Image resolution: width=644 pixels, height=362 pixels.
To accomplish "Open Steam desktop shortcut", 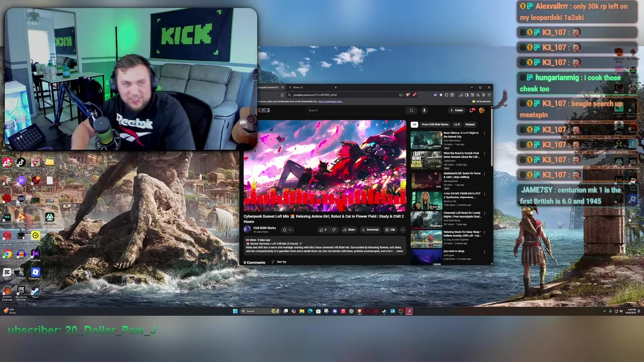I will point(36,291).
